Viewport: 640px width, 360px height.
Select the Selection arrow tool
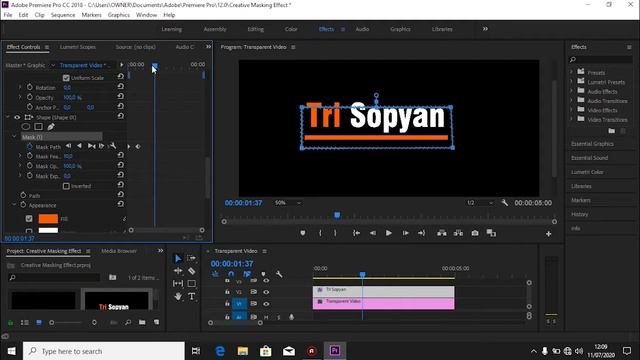tap(178, 258)
